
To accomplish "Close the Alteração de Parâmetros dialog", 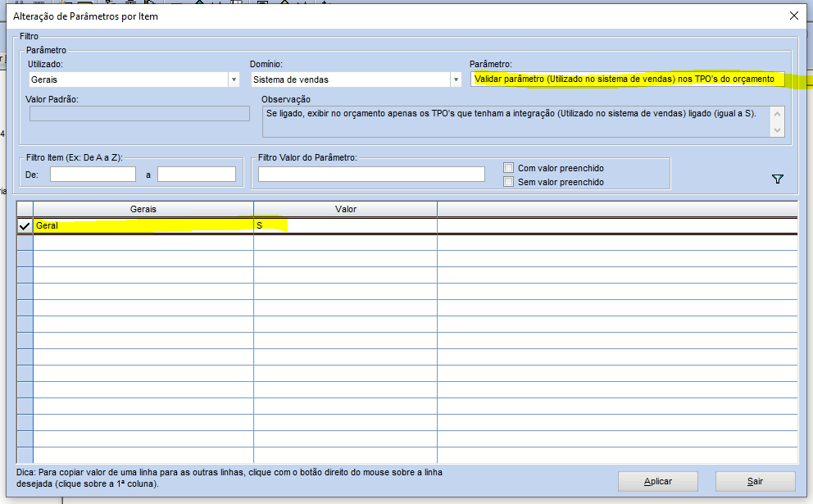I will (793, 16).
